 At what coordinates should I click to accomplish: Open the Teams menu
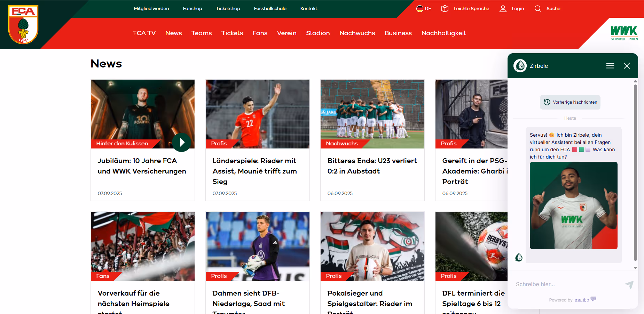click(x=202, y=33)
